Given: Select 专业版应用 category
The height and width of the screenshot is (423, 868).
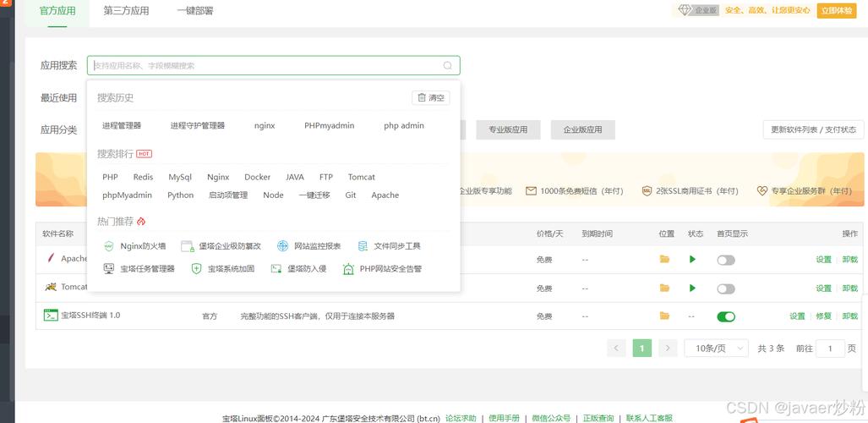Looking at the screenshot, I should coord(508,129).
